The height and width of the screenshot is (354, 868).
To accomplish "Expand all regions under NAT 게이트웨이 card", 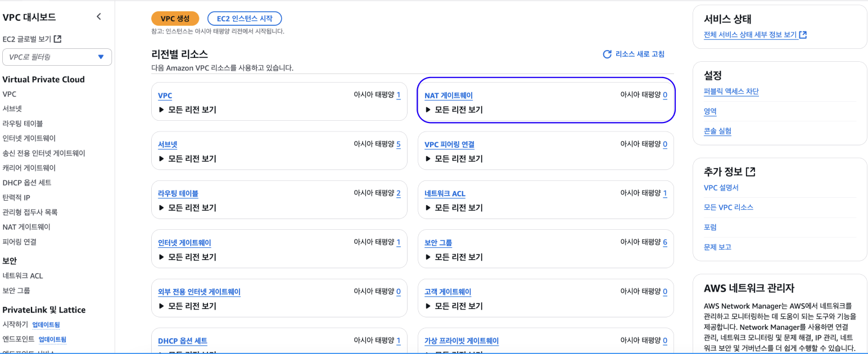I will [428, 110].
